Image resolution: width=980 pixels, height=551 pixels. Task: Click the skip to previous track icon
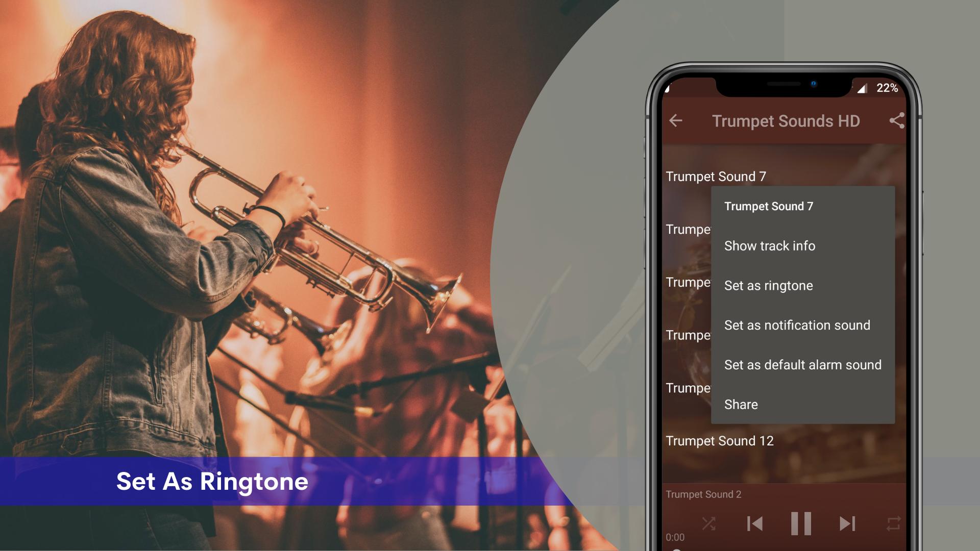click(x=756, y=523)
